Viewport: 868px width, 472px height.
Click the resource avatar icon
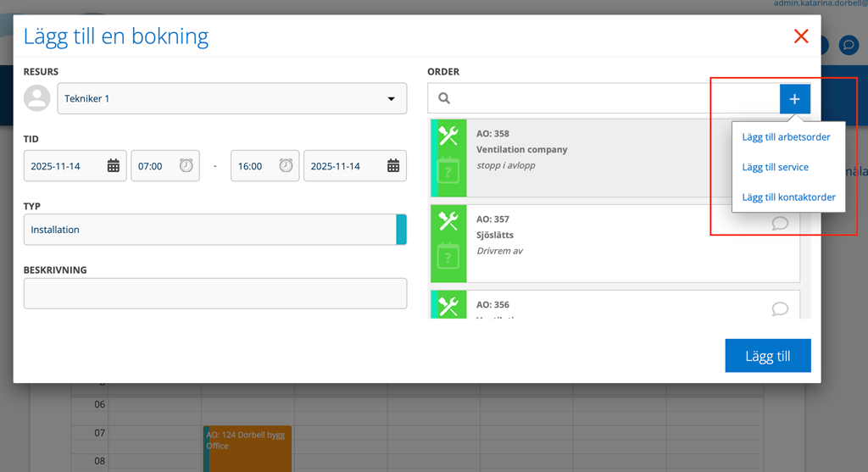37,98
